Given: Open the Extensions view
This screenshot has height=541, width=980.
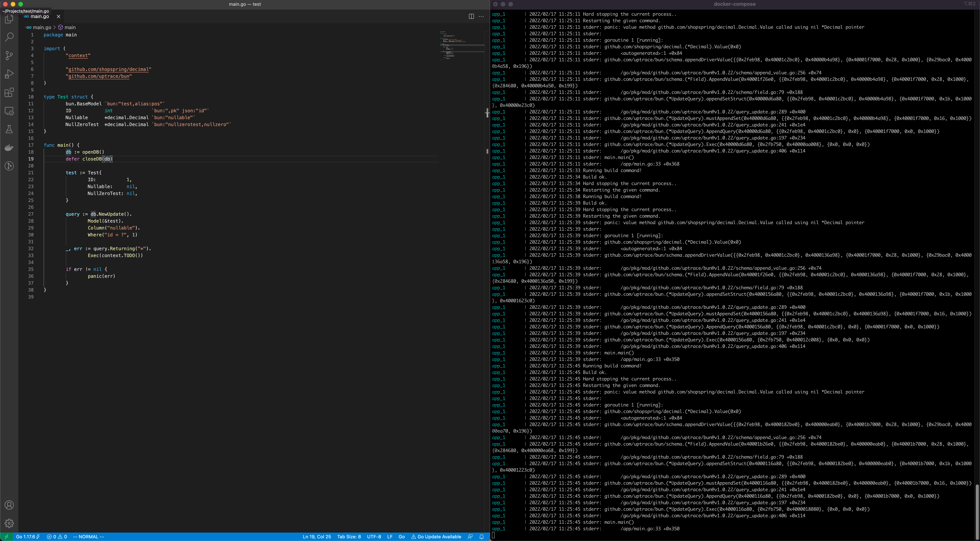Looking at the screenshot, I should [9, 93].
